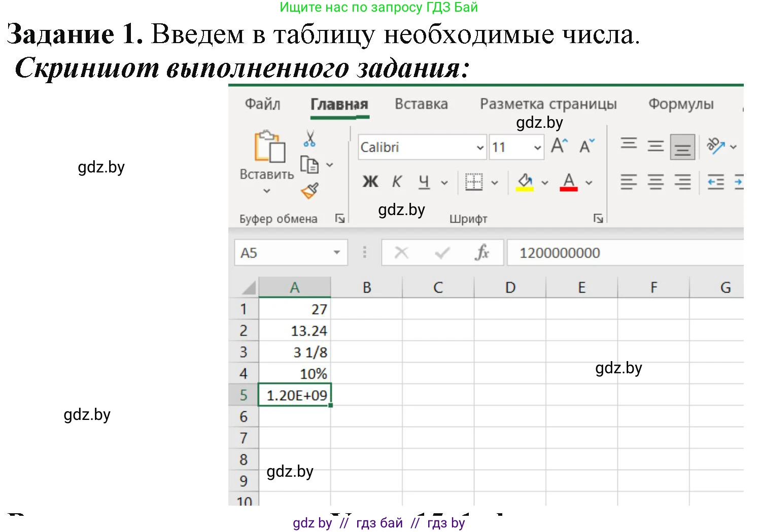Cancel formula entry with the X icon
759x532 pixels.
click(401, 252)
